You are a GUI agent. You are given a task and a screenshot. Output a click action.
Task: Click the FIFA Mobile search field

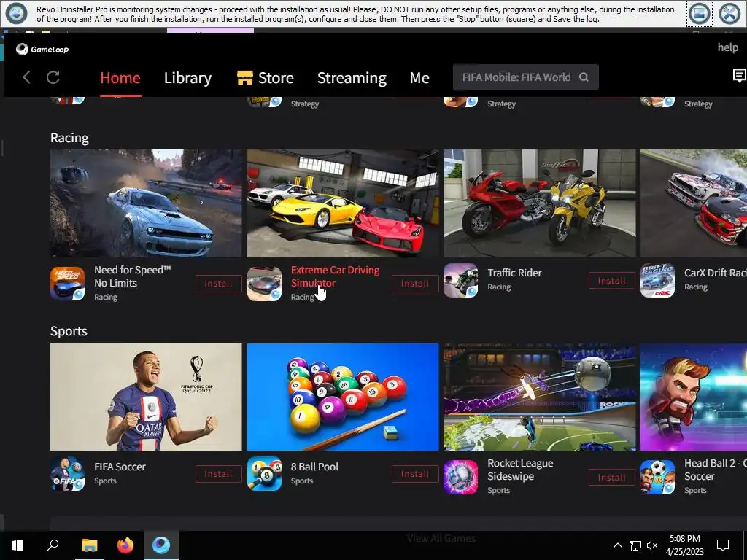click(525, 77)
